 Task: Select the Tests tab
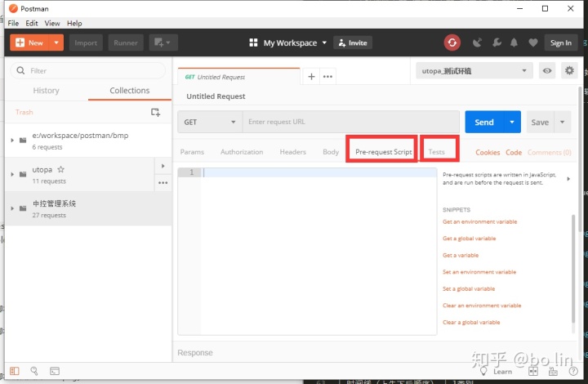coord(436,152)
